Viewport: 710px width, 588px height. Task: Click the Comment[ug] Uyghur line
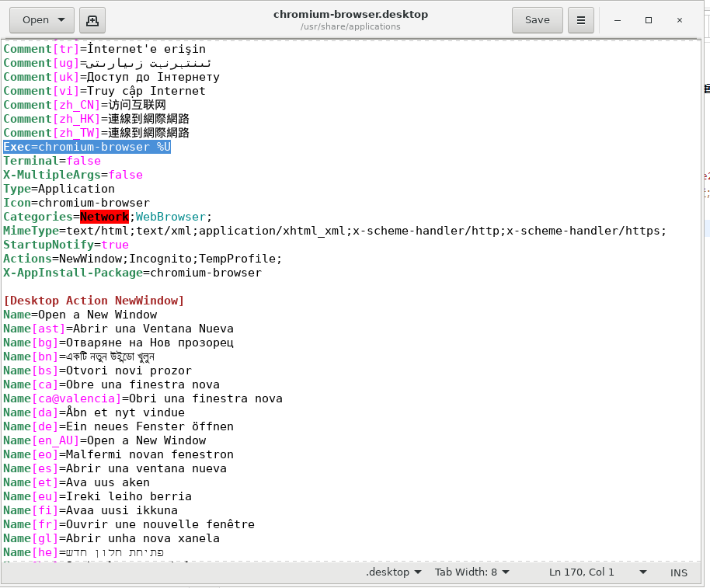click(107, 63)
